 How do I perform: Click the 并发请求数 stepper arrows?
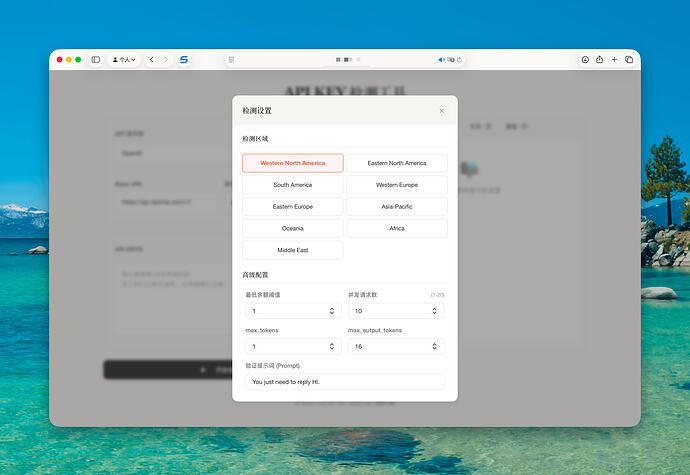click(434, 311)
